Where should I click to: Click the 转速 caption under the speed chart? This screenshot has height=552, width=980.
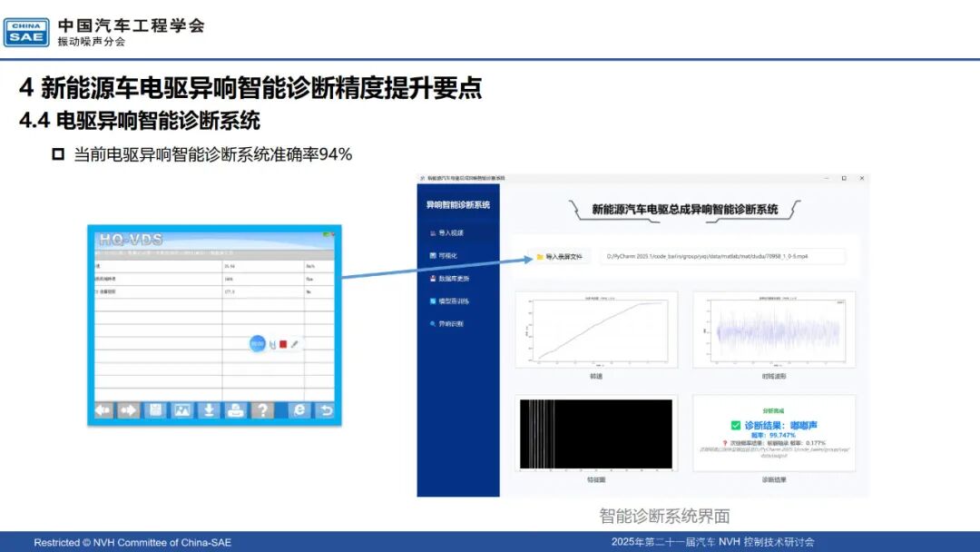pyautogui.click(x=596, y=377)
